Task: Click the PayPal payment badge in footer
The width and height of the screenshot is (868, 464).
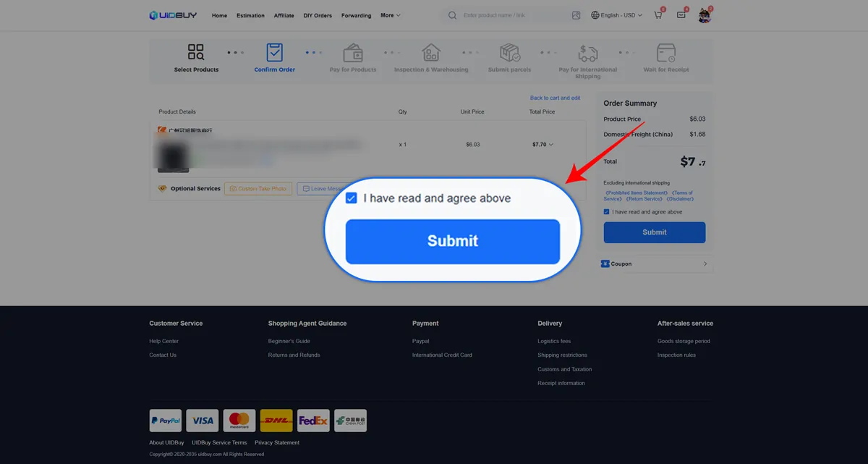Action: pyautogui.click(x=166, y=421)
